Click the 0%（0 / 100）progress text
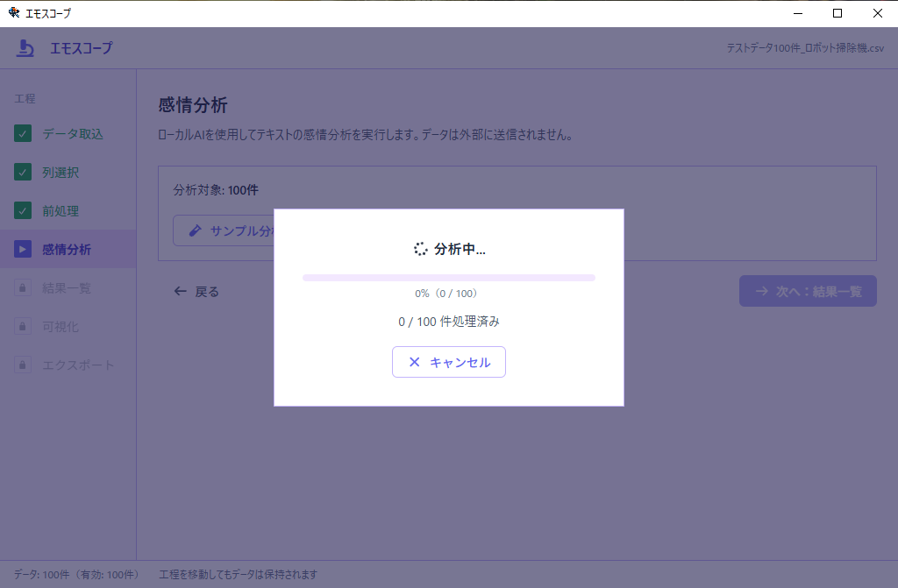 coord(448,294)
